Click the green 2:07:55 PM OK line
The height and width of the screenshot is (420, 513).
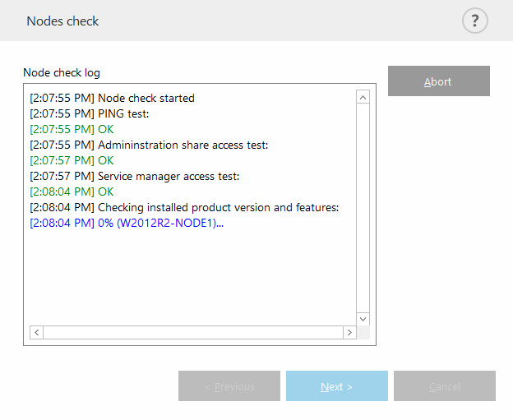[x=72, y=129]
